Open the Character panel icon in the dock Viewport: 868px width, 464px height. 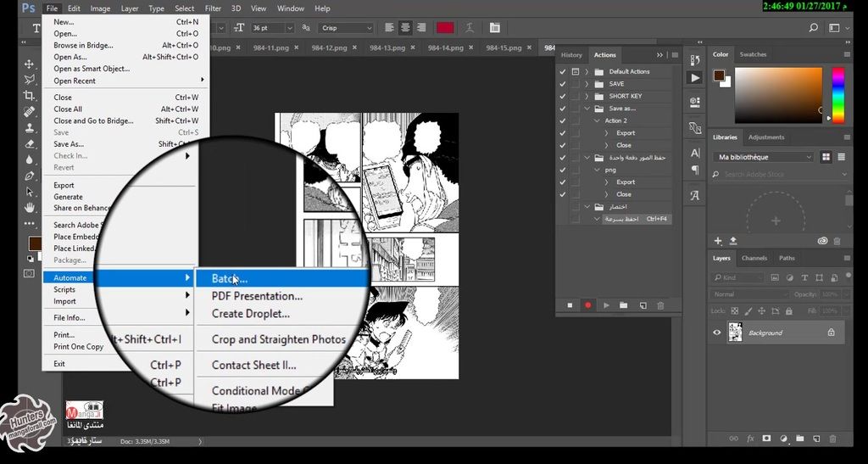pos(695,153)
